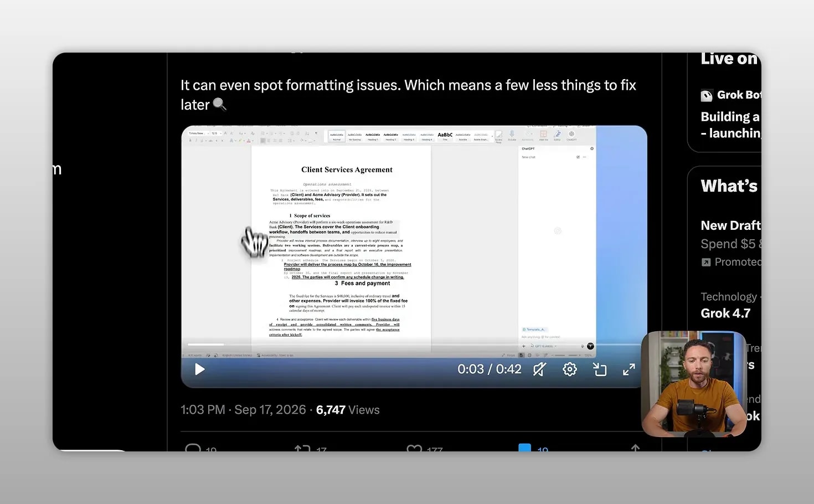The width and height of the screenshot is (814, 504).
Task: Open Add-ins from Word's ribbon
Action: [544, 136]
